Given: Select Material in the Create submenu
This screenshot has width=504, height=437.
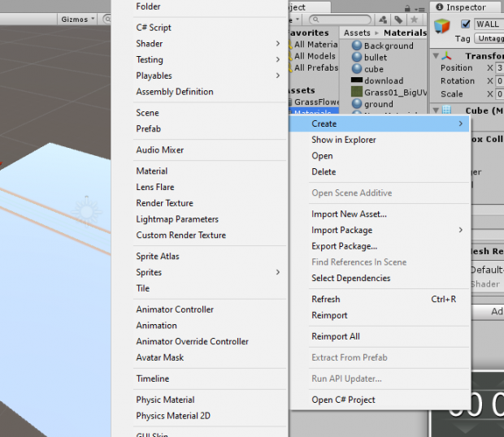Looking at the screenshot, I should click(152, 171).
